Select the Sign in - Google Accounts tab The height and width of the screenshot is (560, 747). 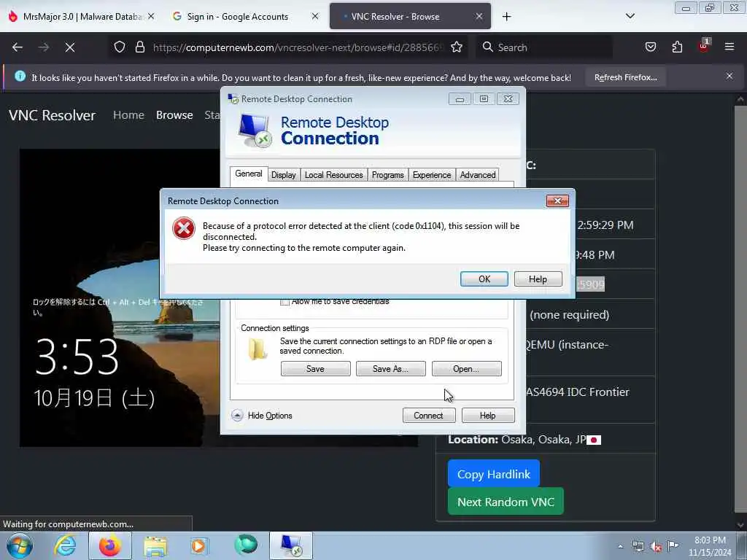tap(237, 17)
